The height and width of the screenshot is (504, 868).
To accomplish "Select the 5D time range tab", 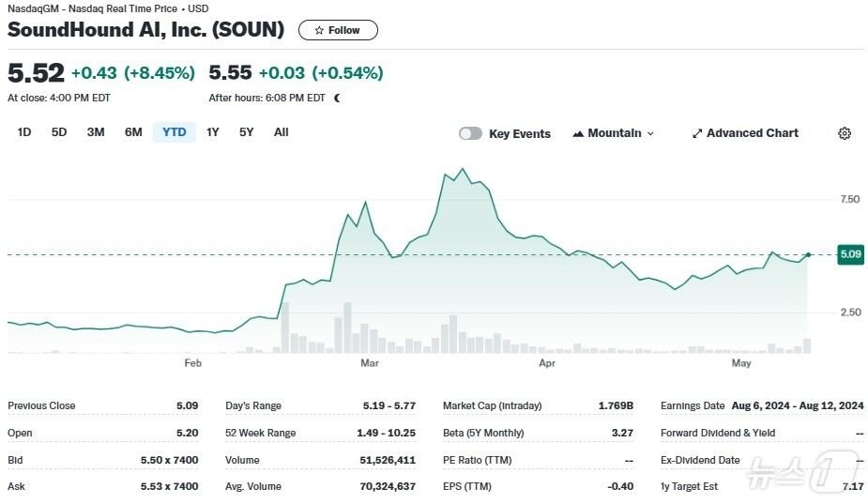I will click(59, 132).
